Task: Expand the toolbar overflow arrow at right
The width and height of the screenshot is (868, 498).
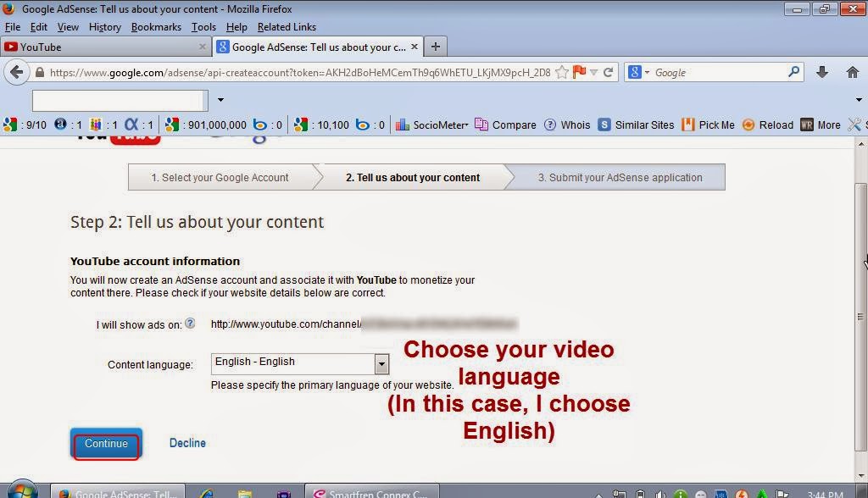Action: tap(860, 100)
